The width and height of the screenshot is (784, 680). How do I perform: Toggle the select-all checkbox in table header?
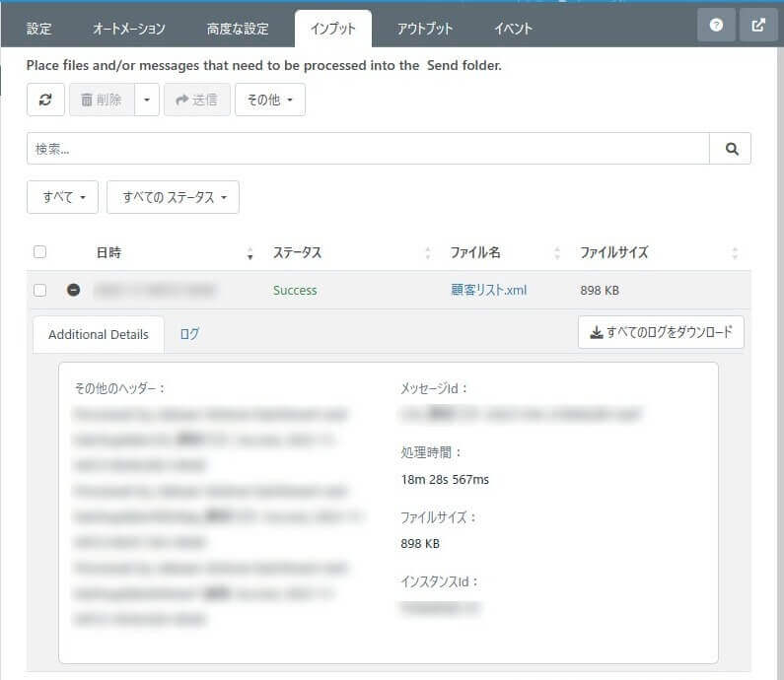(40, 252)
